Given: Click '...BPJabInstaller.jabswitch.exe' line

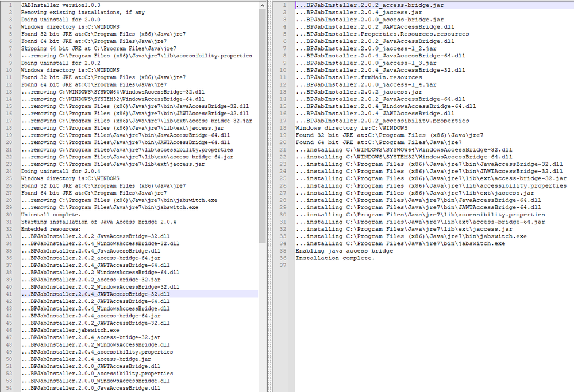Looking at the screenshot, I should pos(70,330).
